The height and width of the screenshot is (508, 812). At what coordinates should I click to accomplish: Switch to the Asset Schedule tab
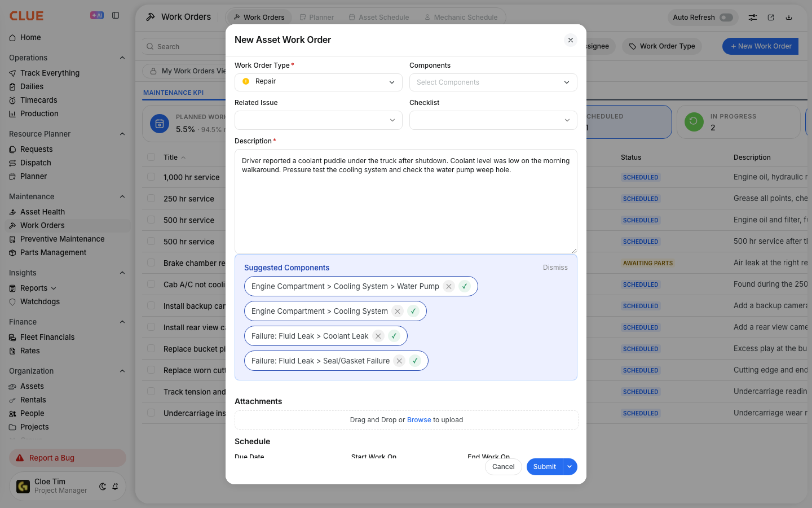point(379,17)
